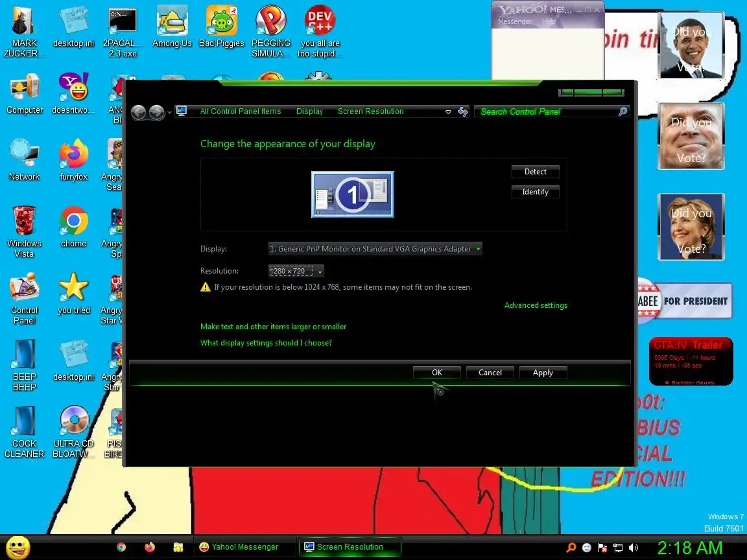The image size is (747, 560).
Task: Open the Windows Vista recycle bin icon
Action: (x=24, y=231)
